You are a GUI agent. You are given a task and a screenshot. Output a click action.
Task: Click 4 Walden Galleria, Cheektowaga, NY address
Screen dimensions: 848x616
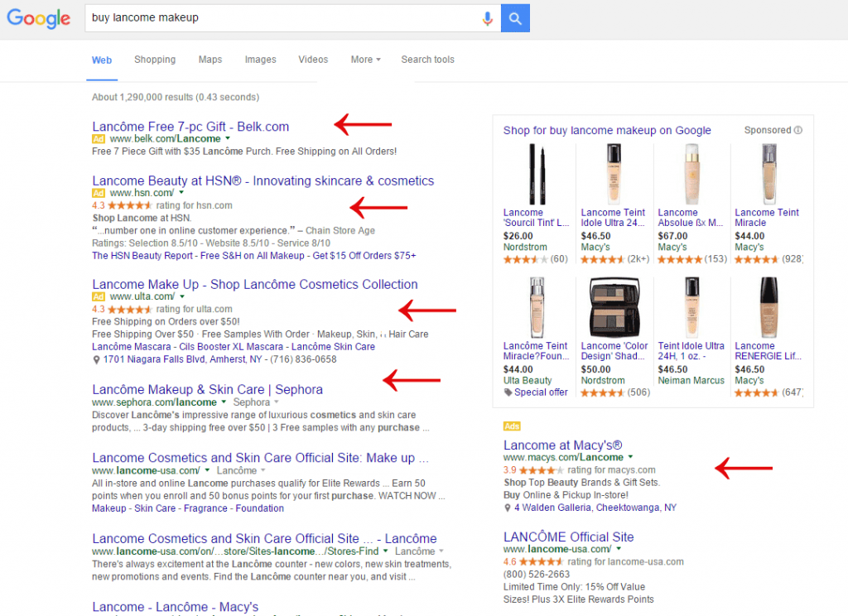pos(595,508)
